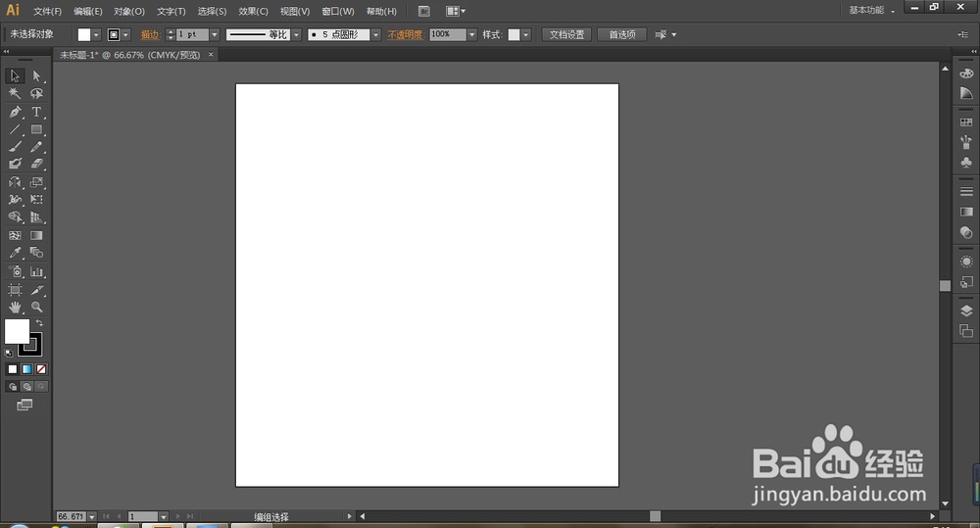The image size is (980, 528).
Task: Select the Rotate tool
Action: (15, 182)
